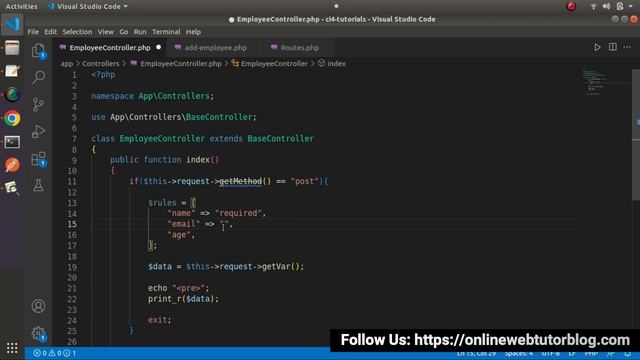The width and height of the screenshot is (640, 360).
Task: Click the Visual Studio Code dock icon
Action: (x=12, y=24)
